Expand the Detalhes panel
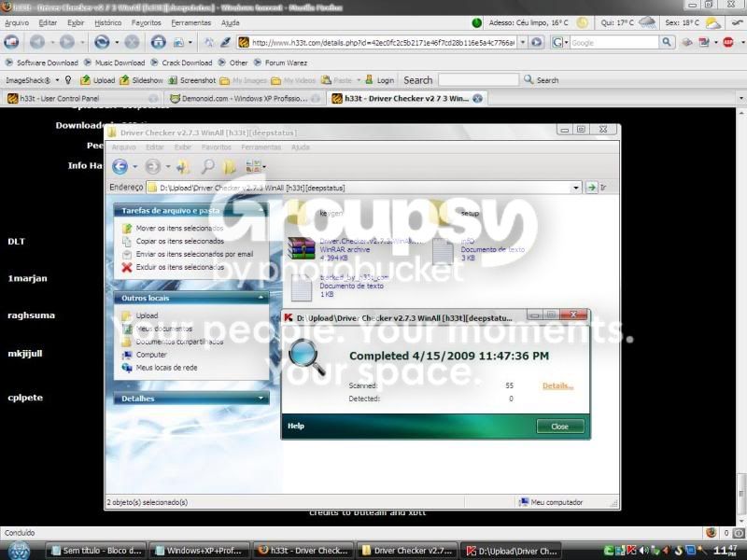The image size is (747, 560). (x=261, y=399)
